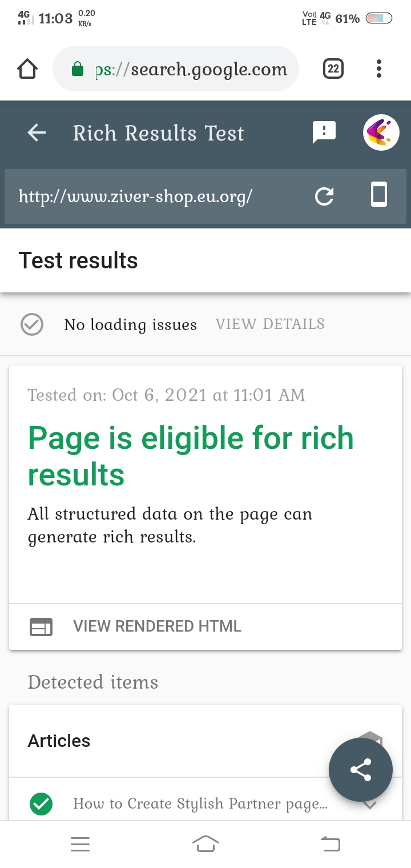The height and width of the screenshot is (868, 411).
Task: Click the VIEW DETAILS link
Action: 270,324
